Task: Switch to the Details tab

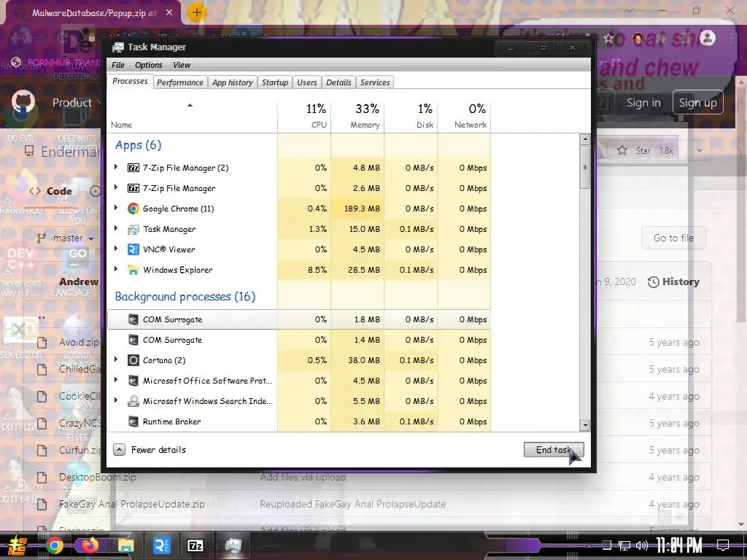Action: pyautogui.click(x=338, y=82)
